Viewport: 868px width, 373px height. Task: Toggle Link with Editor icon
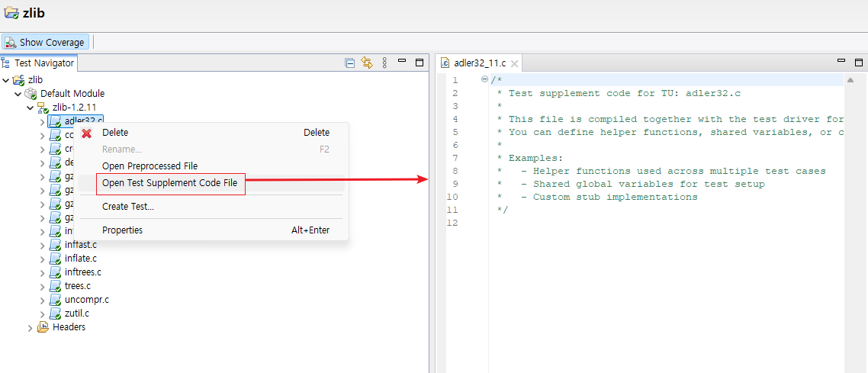[366, 63]
